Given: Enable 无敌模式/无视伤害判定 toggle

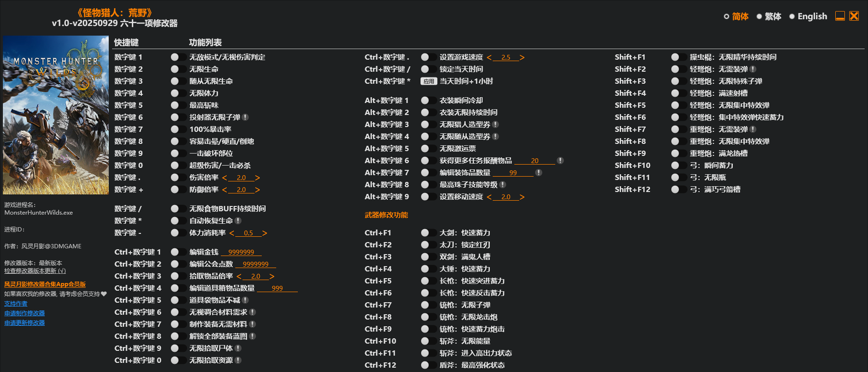Looking at the screenshot, I should (178, 57).
